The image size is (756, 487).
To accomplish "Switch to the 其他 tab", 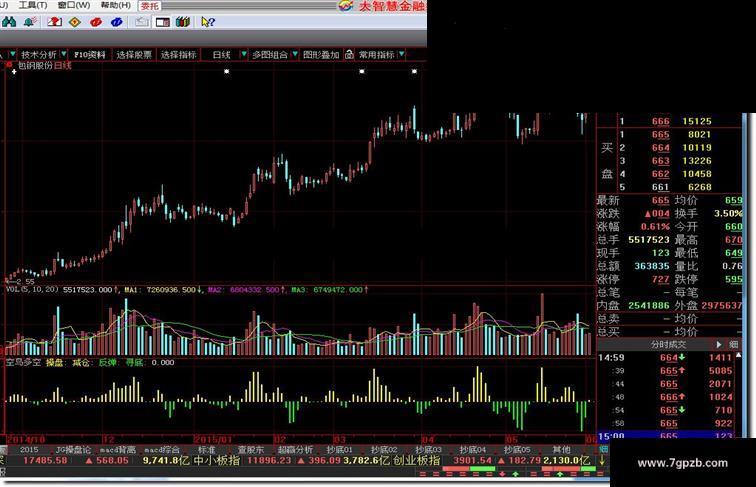I will click(561, 449).
